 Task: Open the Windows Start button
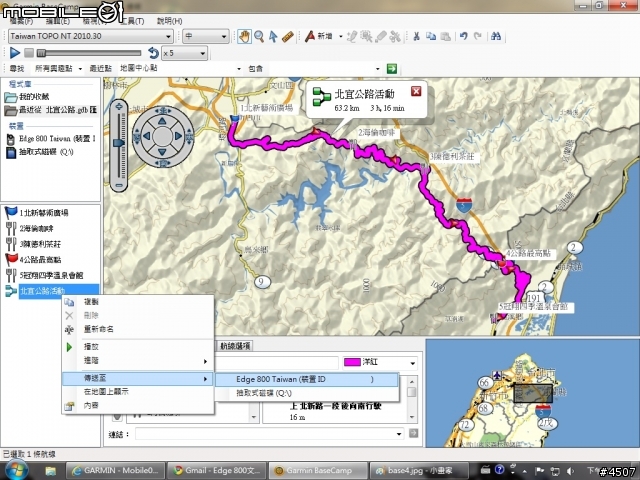(x=16, y=470)
